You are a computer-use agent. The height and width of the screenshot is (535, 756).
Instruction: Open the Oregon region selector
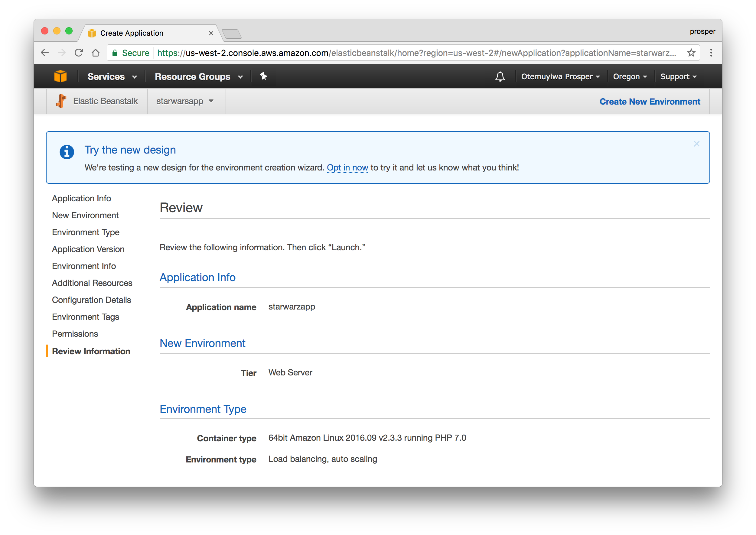630,77
